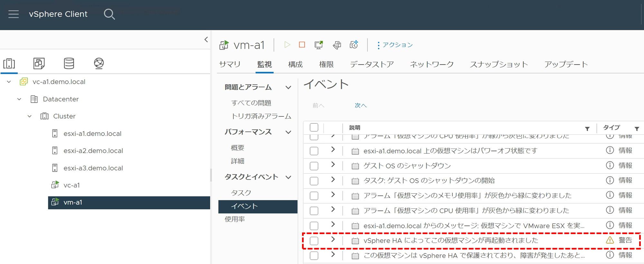Open the アクション menu
Screen dimensions: 644x264
point(395,45)
